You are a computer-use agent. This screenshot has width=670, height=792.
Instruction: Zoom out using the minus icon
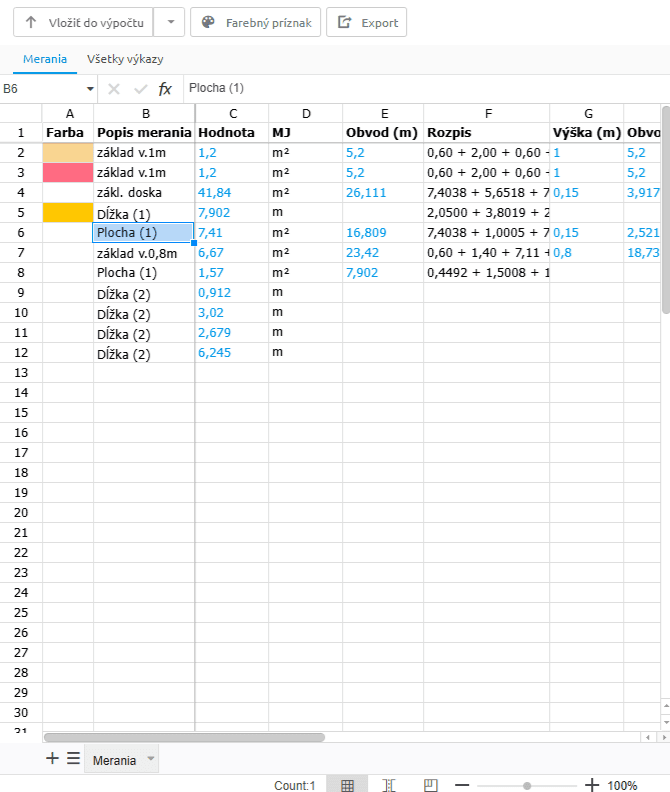coord(462,785)
